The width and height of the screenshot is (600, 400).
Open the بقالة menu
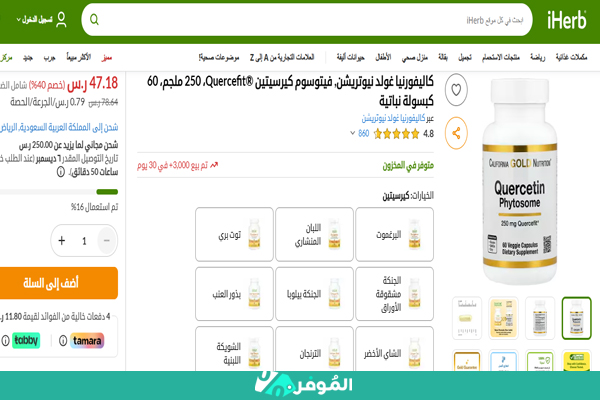coord(443,57)
